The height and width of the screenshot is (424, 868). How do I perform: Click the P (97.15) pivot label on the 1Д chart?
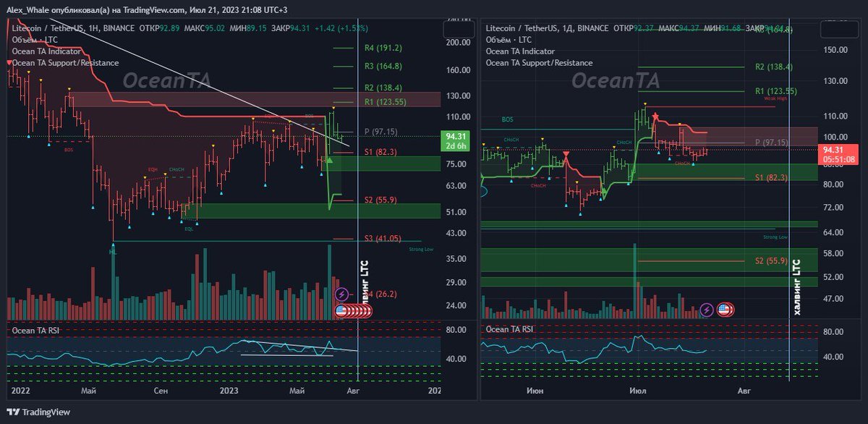773,143
